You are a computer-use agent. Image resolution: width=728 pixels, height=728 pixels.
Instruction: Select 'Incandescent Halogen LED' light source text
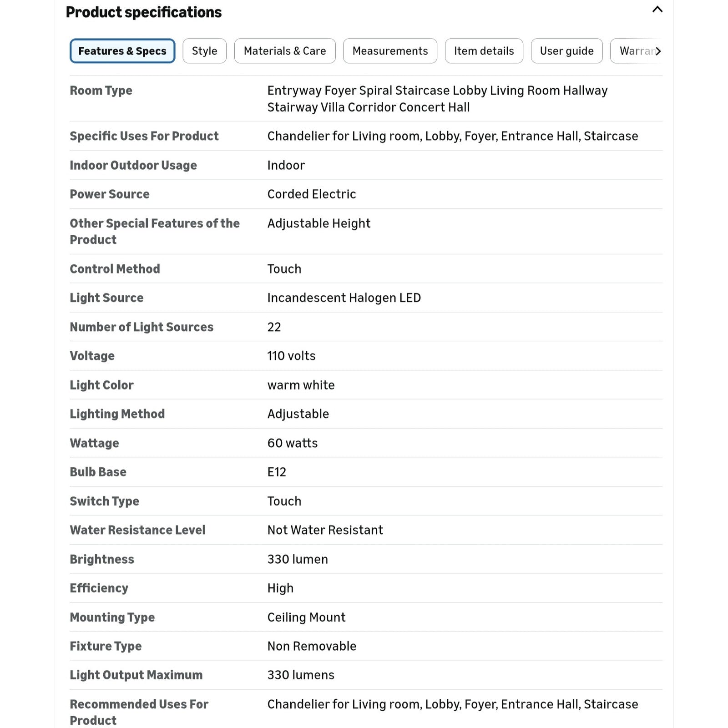pos(344,298)
